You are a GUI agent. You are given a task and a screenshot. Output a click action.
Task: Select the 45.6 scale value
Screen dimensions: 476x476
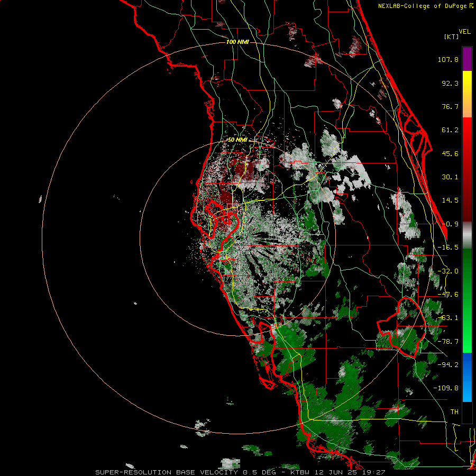point(450,153)
